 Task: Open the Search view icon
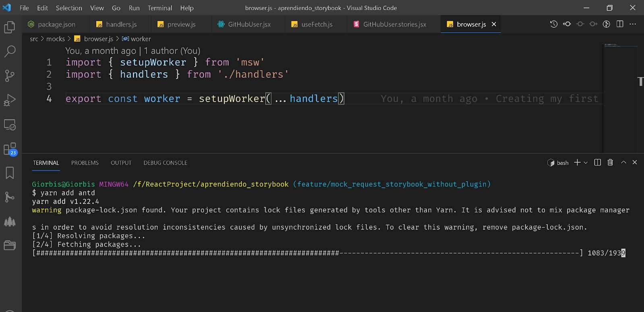10,51
